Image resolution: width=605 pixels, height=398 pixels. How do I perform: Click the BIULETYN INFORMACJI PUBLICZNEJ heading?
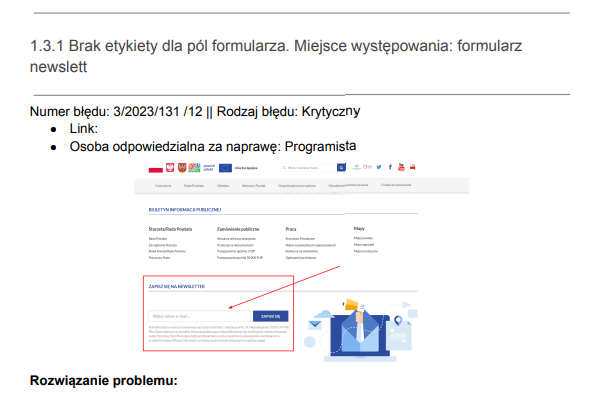click(x=185, y=210)
